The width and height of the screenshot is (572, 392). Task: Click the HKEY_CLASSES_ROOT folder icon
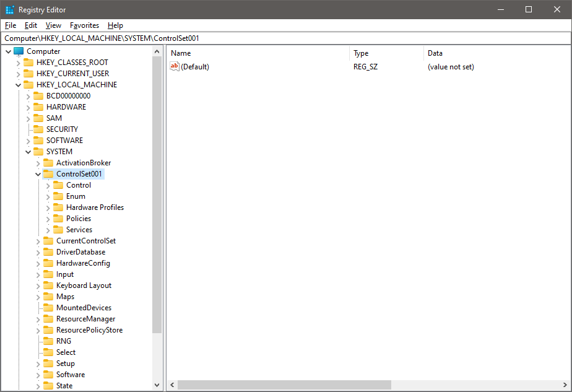coord(28,63)
